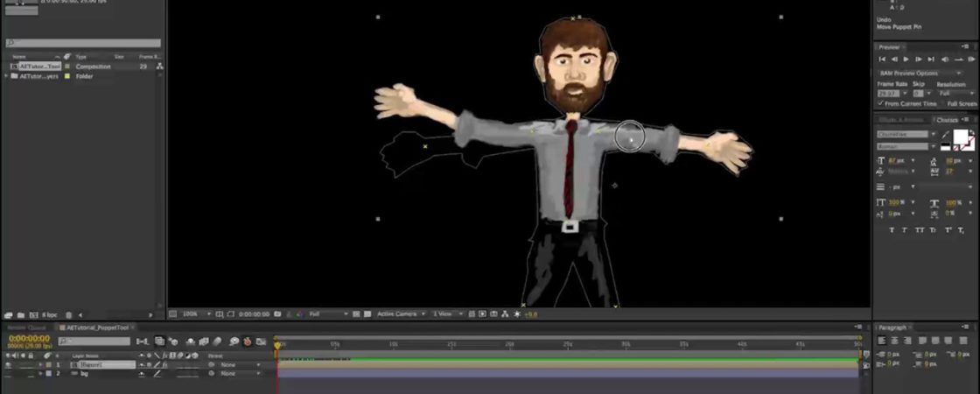Open parent dropdown None for bg layer
Screen dimensions: 980x394
tap(241, 373)
